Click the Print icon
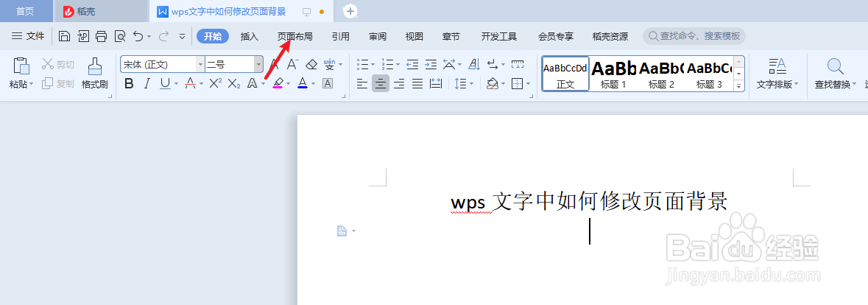 click(101, 37)
